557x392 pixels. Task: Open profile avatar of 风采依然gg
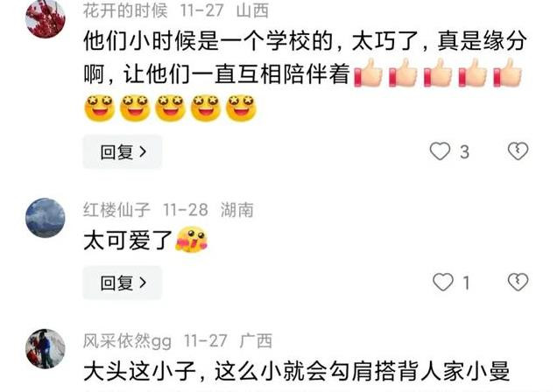(x=46, y=349)
